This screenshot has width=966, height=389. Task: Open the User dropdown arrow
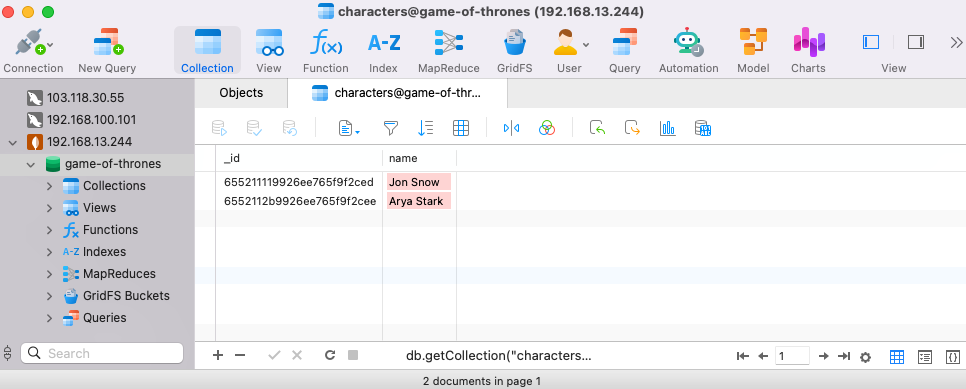point(586,45)
